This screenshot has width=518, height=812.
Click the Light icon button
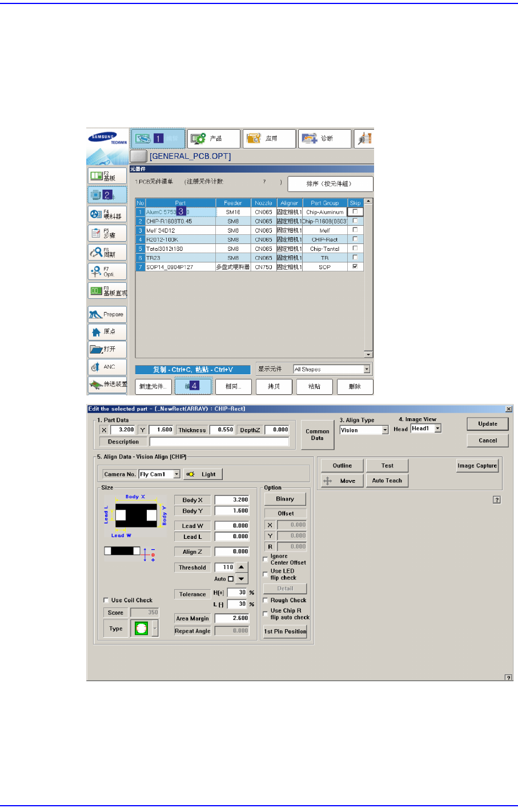click(x=203, y=474)
